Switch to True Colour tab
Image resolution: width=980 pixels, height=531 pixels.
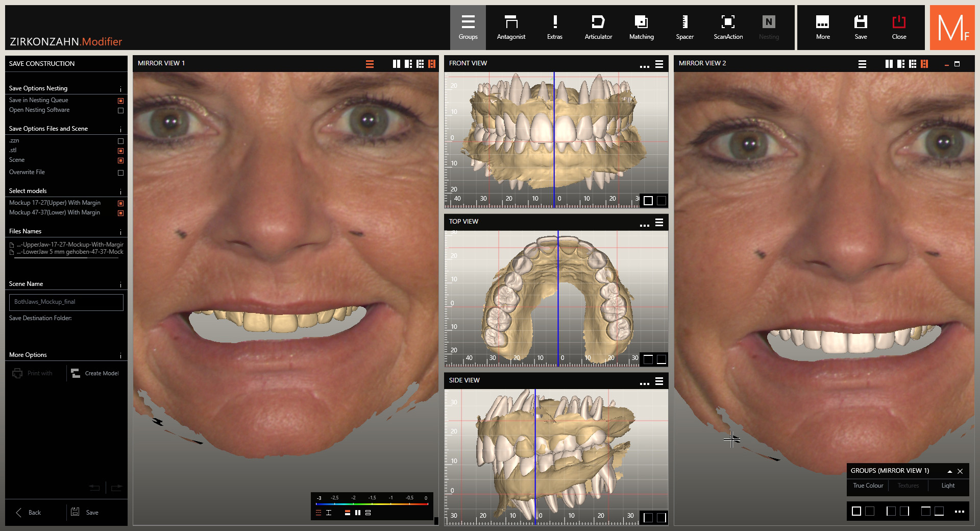868,486
